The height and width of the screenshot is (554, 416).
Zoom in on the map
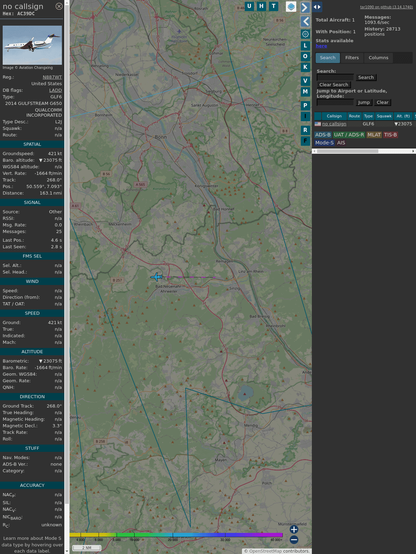click(x=294, y=529)
